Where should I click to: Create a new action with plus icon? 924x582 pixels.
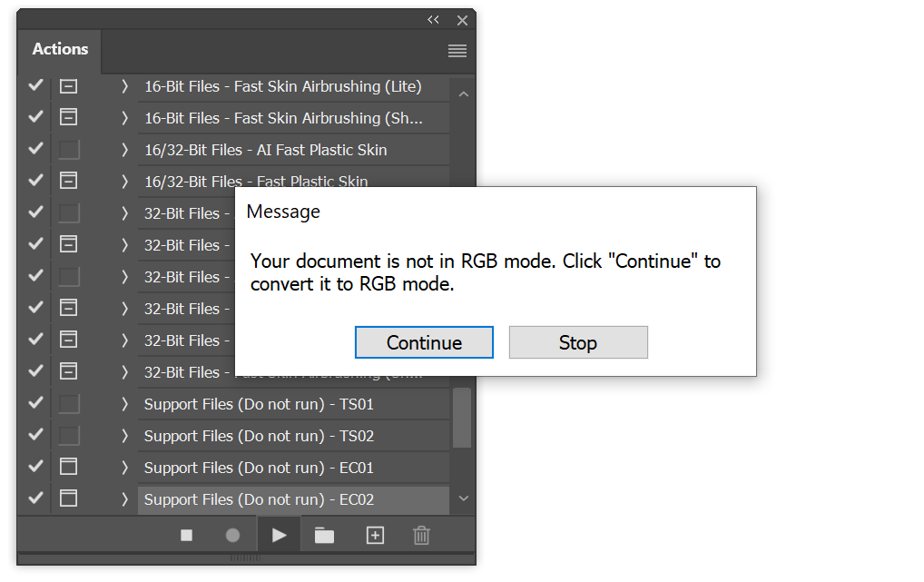376,536
